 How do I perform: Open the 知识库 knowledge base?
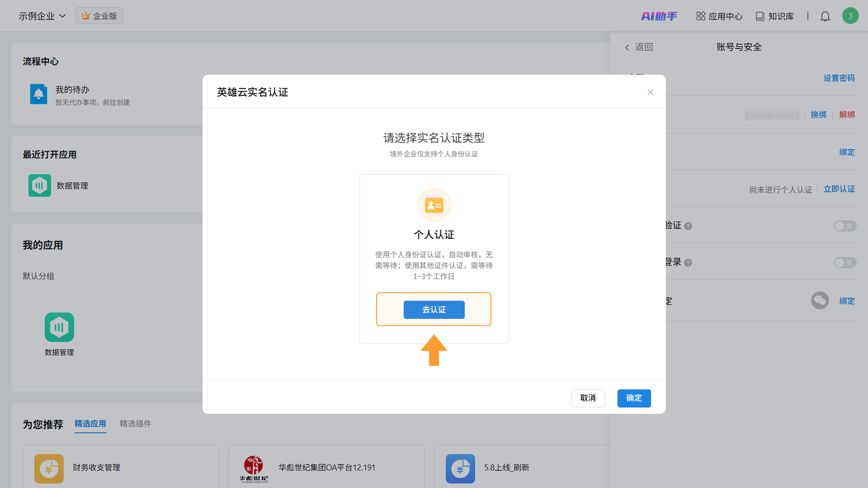(775, 16)
